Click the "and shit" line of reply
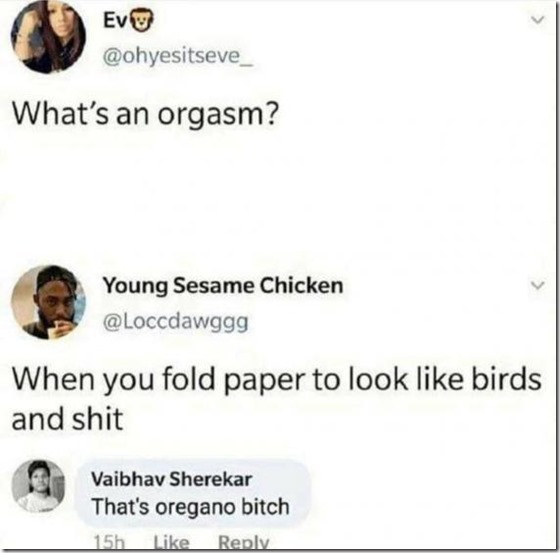 tap(68, 419)
